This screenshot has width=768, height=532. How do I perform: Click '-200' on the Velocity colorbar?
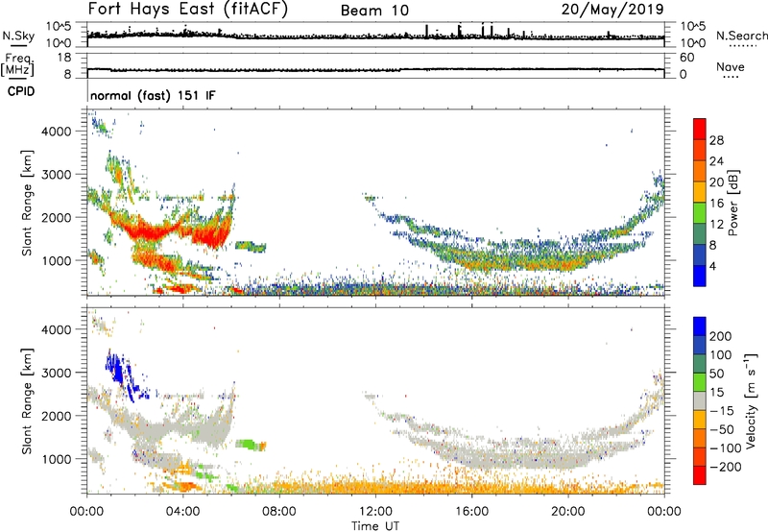point(724,467)
